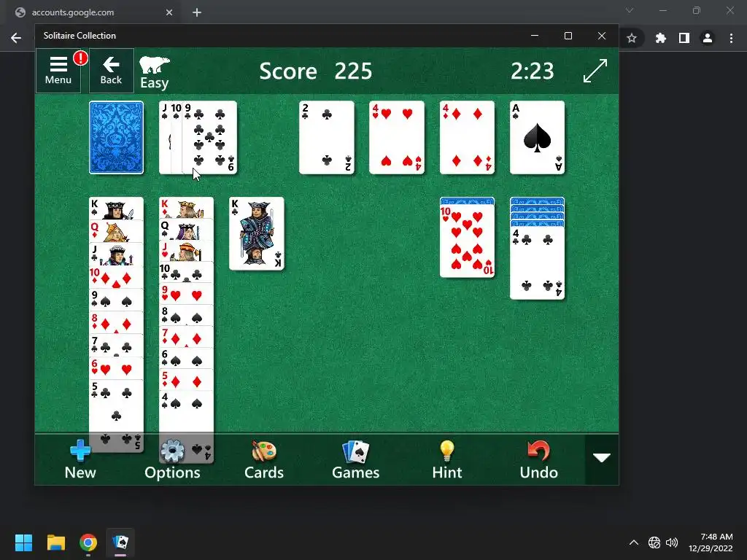747x560 pixels.
Task: Select the 10 of hearts tableau card
Action: tap(467, 241)
